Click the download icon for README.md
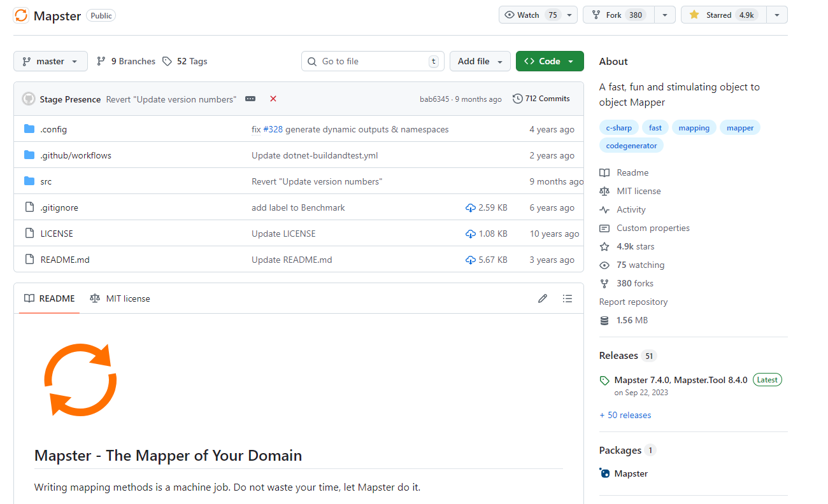 (471, 260)
